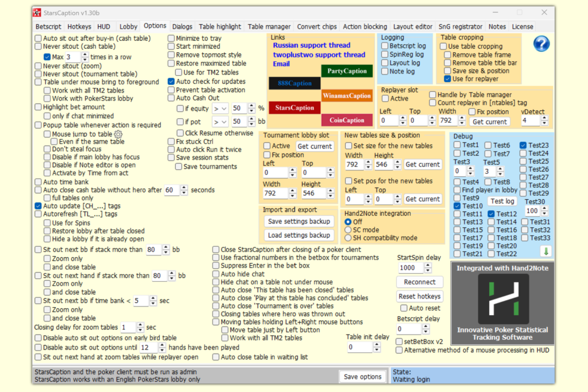Adjust the Test30 value stepper

(544, 211)
